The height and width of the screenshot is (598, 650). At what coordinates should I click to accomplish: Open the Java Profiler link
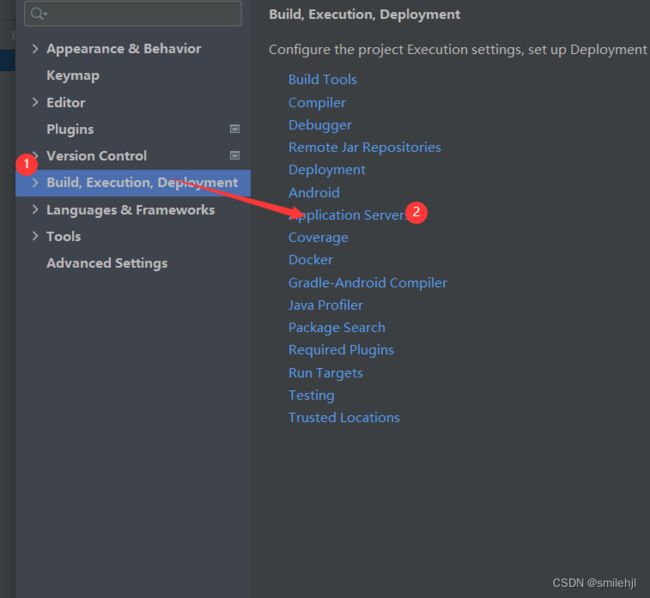pyautogui.click(x=325, y=305)
